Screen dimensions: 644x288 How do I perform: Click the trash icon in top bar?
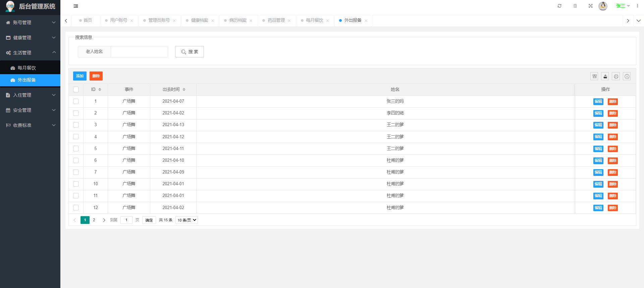pyautogui.click(x=575, y=6)
